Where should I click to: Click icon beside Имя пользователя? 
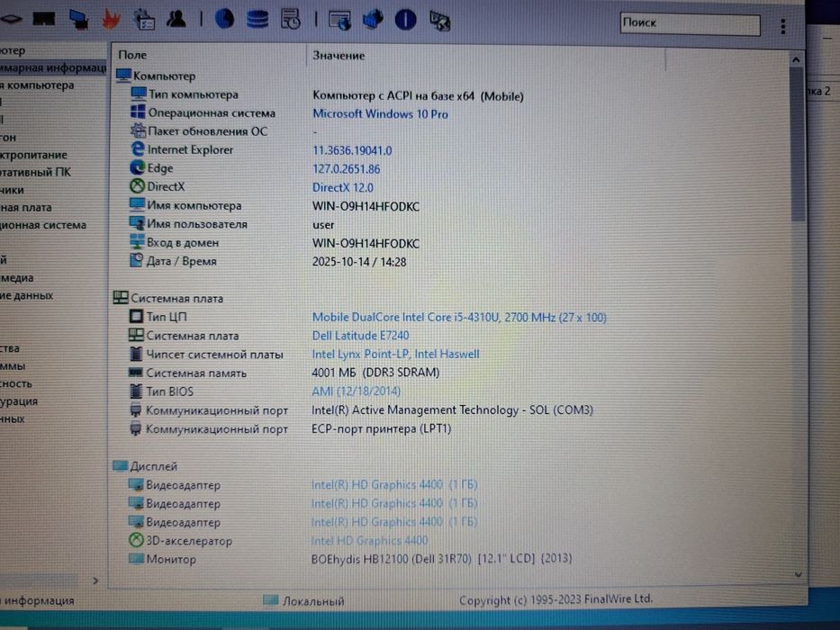pos(137,223)
